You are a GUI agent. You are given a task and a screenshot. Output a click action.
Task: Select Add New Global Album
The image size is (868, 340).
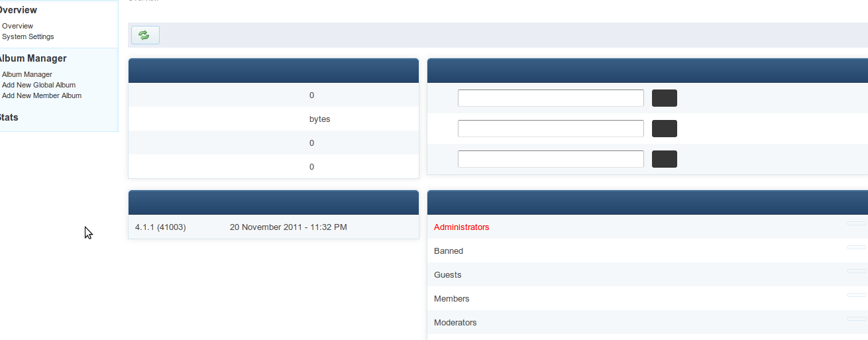[38, 85]
